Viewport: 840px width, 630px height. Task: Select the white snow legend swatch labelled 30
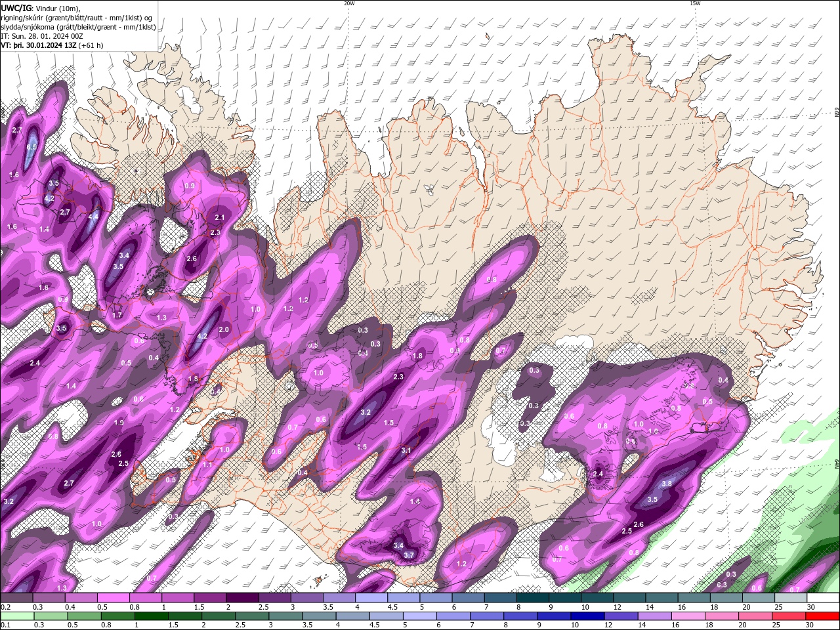tap(824, 598)
